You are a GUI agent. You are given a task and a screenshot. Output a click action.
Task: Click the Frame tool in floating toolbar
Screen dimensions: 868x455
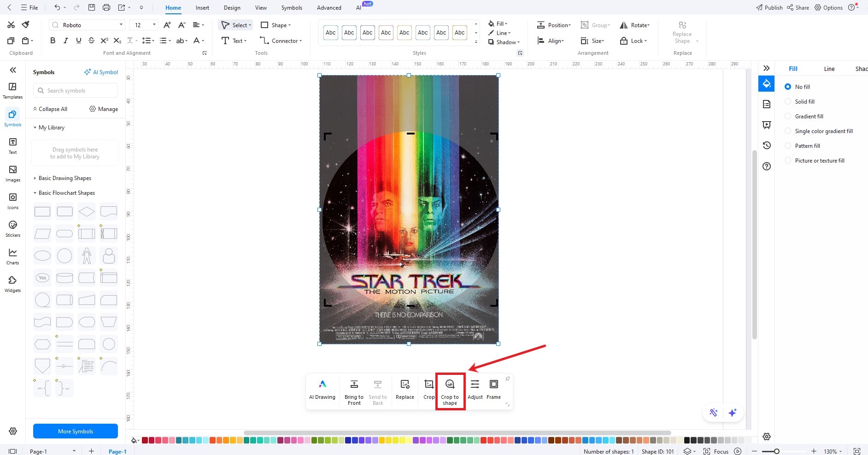[493, 389]
